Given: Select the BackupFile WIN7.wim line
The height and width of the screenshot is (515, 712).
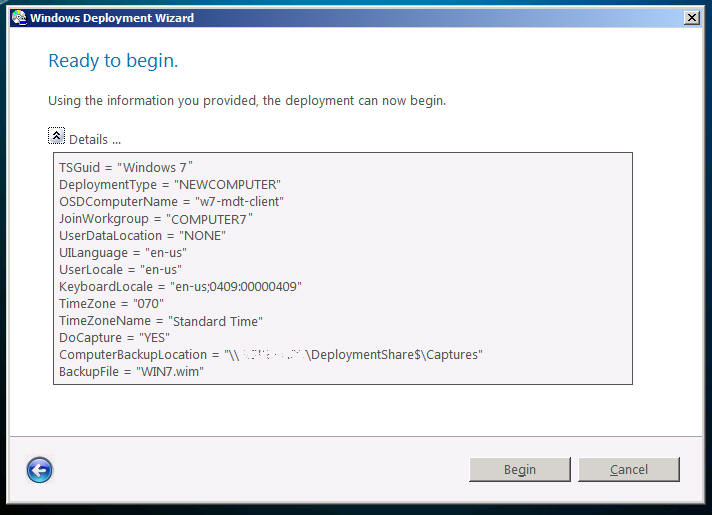Looking at the screenshot, I should click(125, 371).
